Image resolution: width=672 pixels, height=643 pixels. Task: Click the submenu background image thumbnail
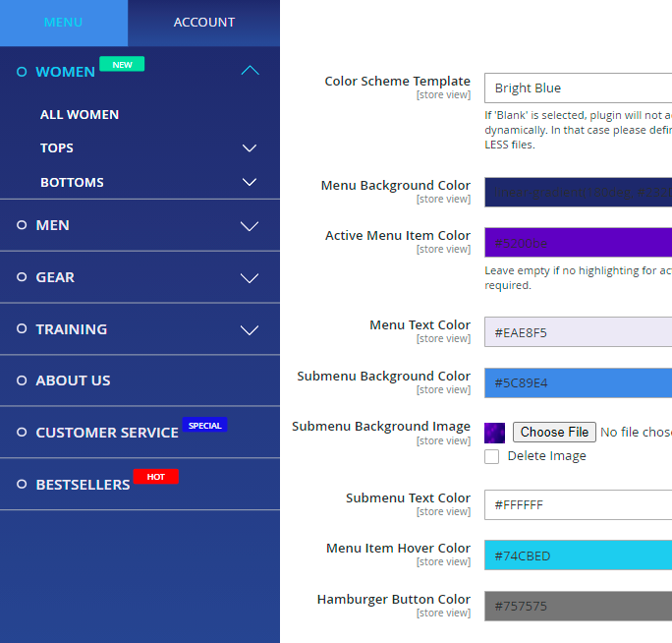click(495, 433)
